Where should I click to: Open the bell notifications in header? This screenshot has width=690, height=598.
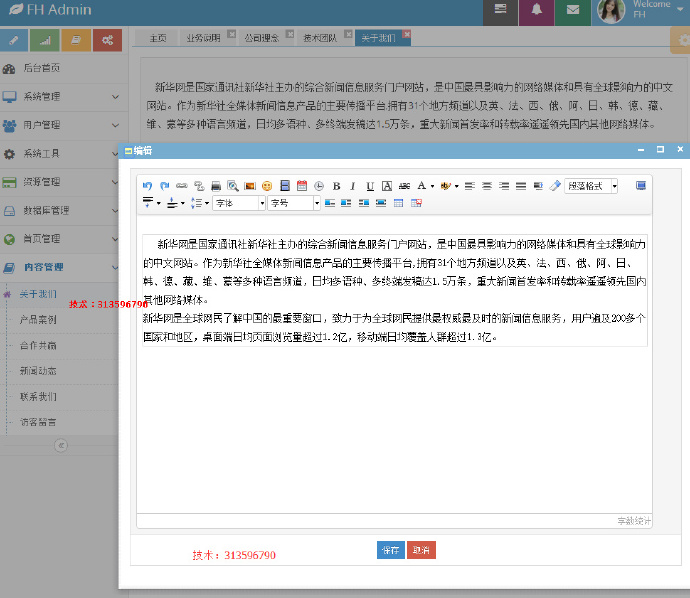[x=536, y=11]
